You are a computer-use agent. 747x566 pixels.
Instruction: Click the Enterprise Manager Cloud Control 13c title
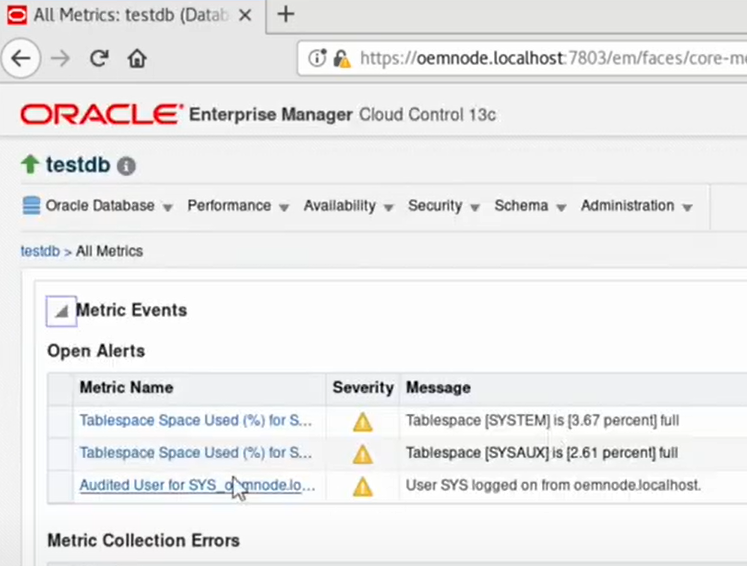[x=342, y=115]
